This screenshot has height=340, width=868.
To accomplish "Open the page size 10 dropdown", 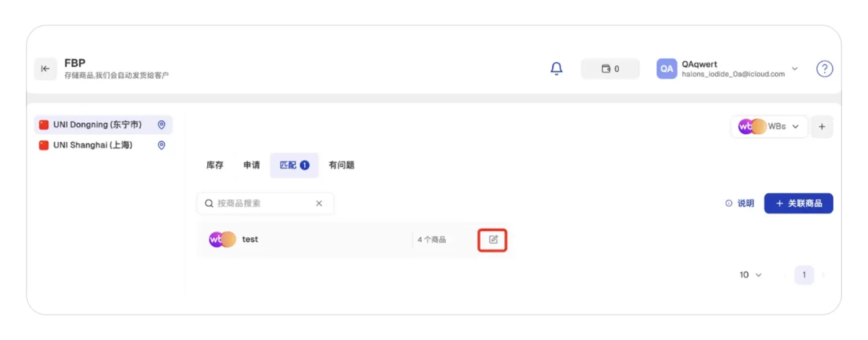I will click(750, 275).
